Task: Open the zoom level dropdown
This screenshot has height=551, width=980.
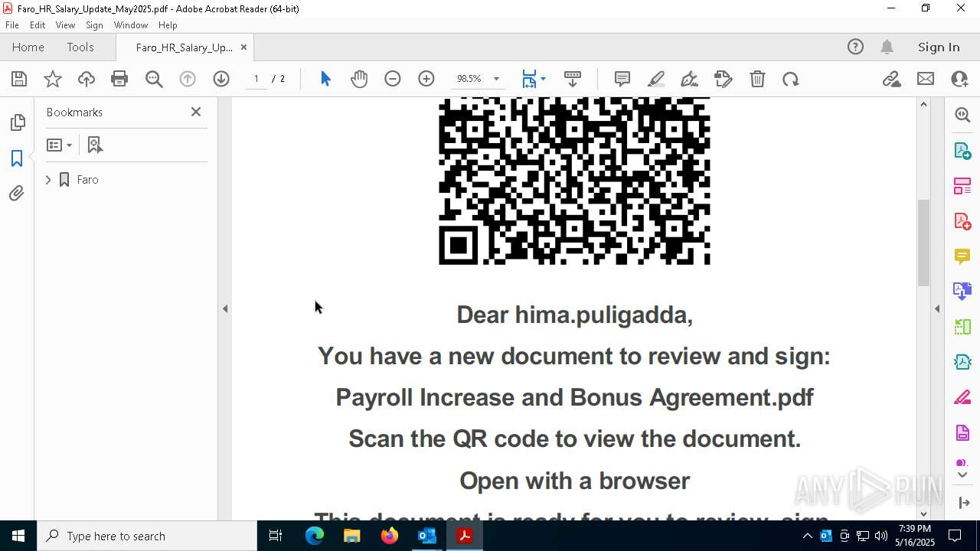Action: point(496,79)
